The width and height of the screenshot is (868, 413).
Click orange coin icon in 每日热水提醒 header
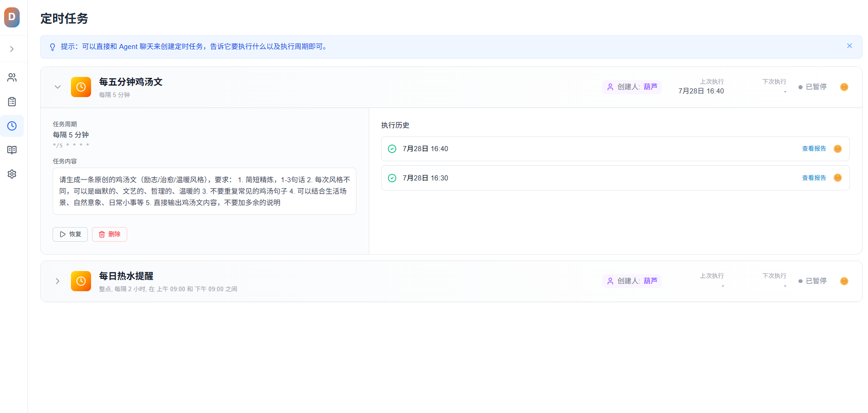click(844, 281)
